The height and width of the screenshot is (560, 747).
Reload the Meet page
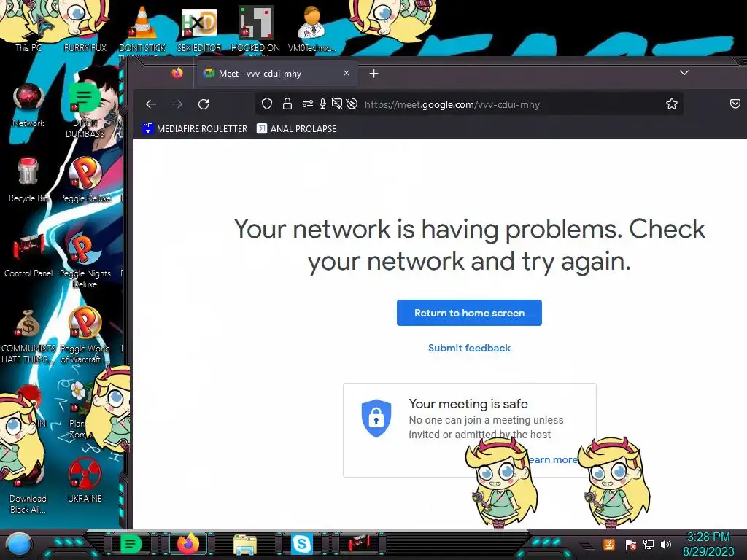tap(204, 104)
